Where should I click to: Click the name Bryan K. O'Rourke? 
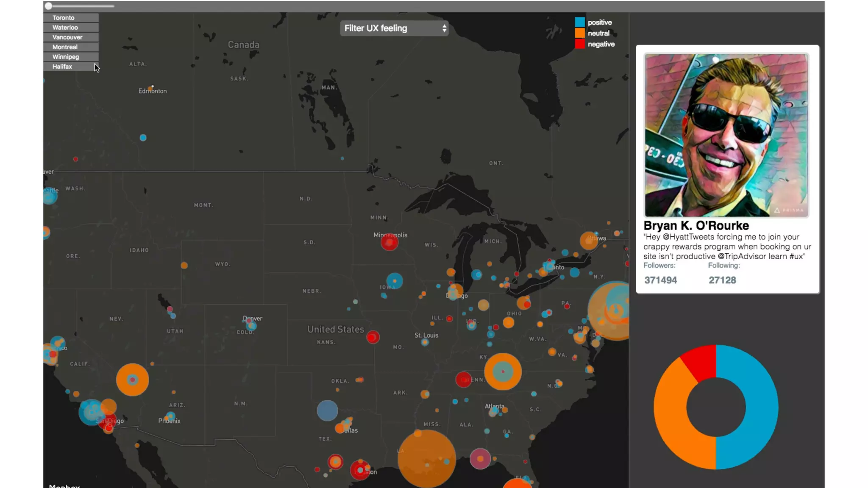(x=696, y=225)
